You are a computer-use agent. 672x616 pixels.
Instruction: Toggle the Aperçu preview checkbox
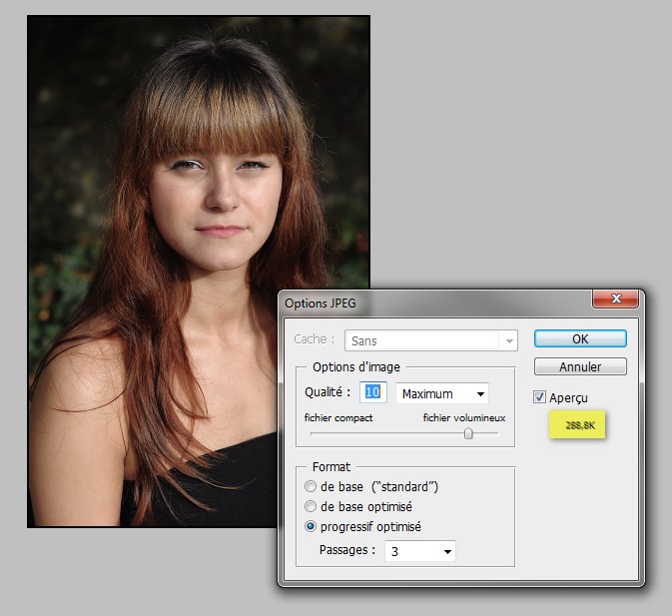point(539,397)
